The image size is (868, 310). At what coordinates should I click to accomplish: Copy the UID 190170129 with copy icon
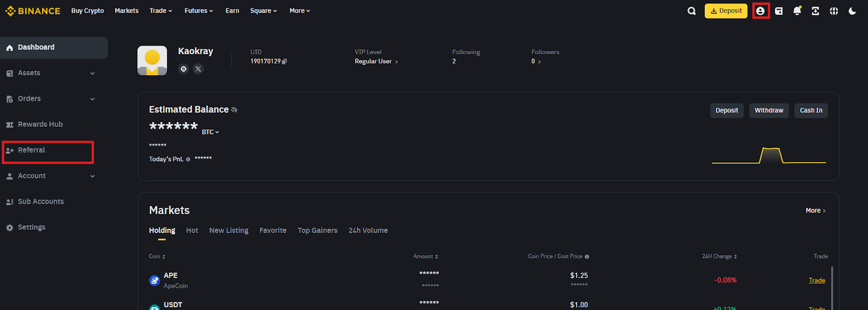pos(284,62)
